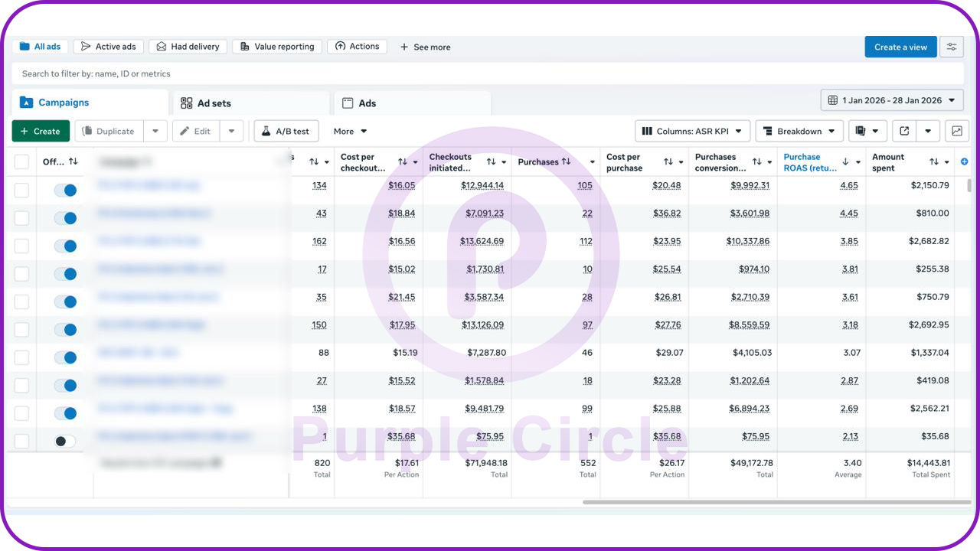Tick the select-all header checkbox
Screen dimensions: 980x551
21,161
